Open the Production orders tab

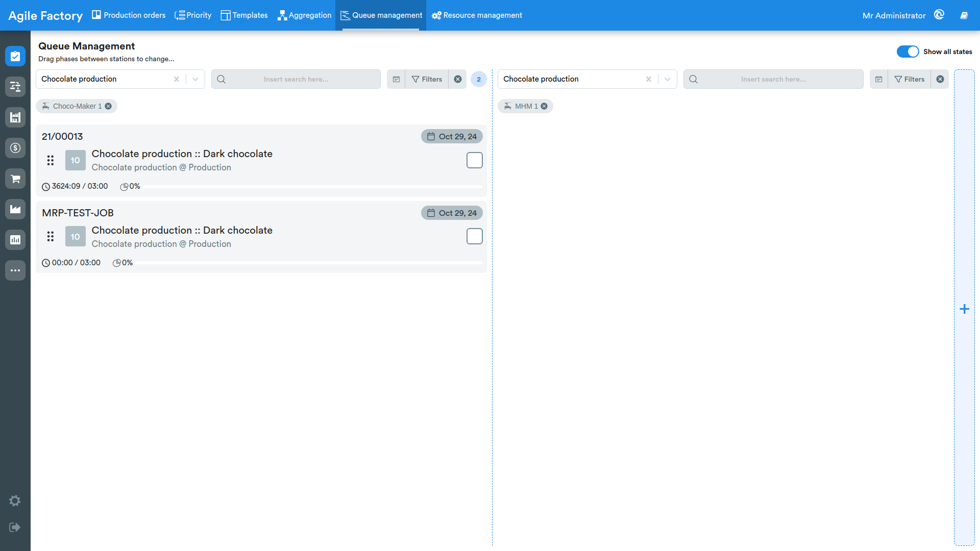[x=129, y=15]
